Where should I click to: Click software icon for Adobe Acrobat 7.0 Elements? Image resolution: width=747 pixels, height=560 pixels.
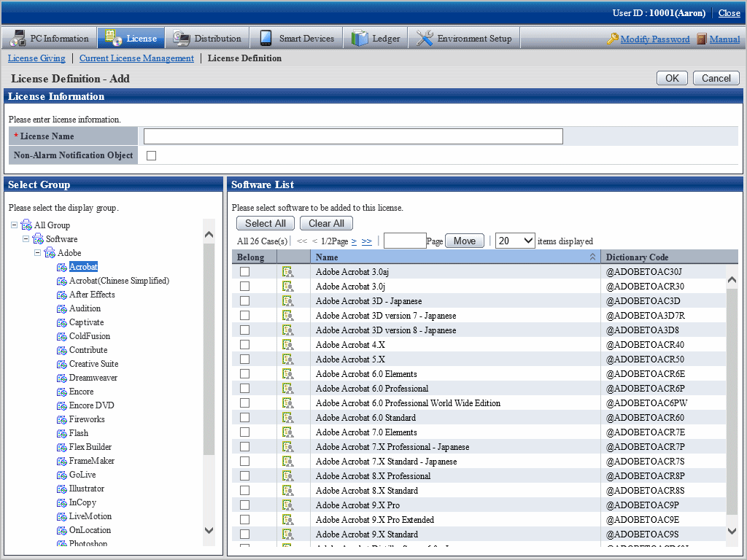(287, 432)
